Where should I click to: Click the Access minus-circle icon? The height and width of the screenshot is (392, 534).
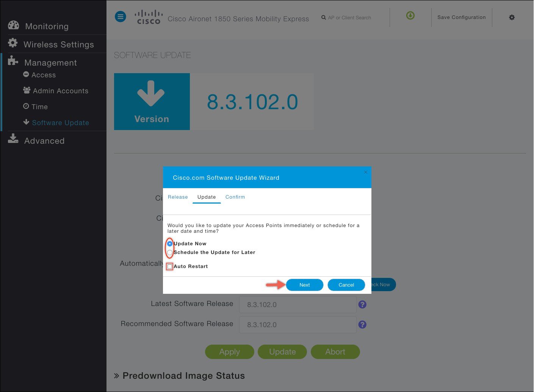[26, 74]
